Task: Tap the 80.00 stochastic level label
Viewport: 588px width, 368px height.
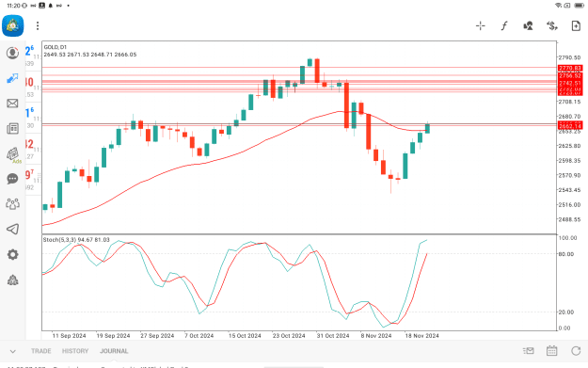Action: pyautogui.click(x=565, y=254)
